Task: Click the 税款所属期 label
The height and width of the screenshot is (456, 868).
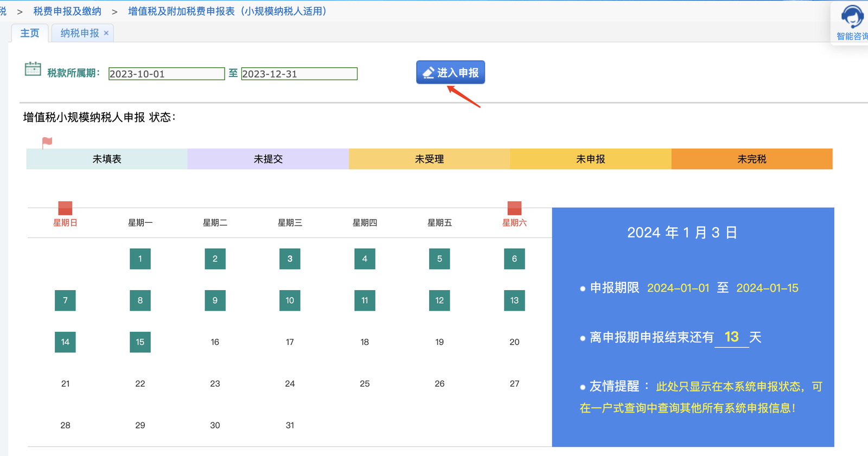Action: pos(73,73)
